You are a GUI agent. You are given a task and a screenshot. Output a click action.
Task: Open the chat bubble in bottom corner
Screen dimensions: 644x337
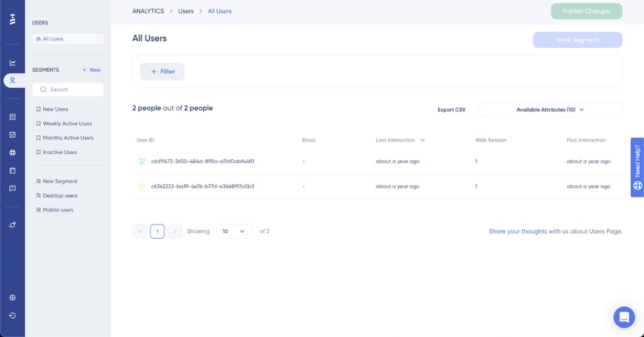point(623,317)
